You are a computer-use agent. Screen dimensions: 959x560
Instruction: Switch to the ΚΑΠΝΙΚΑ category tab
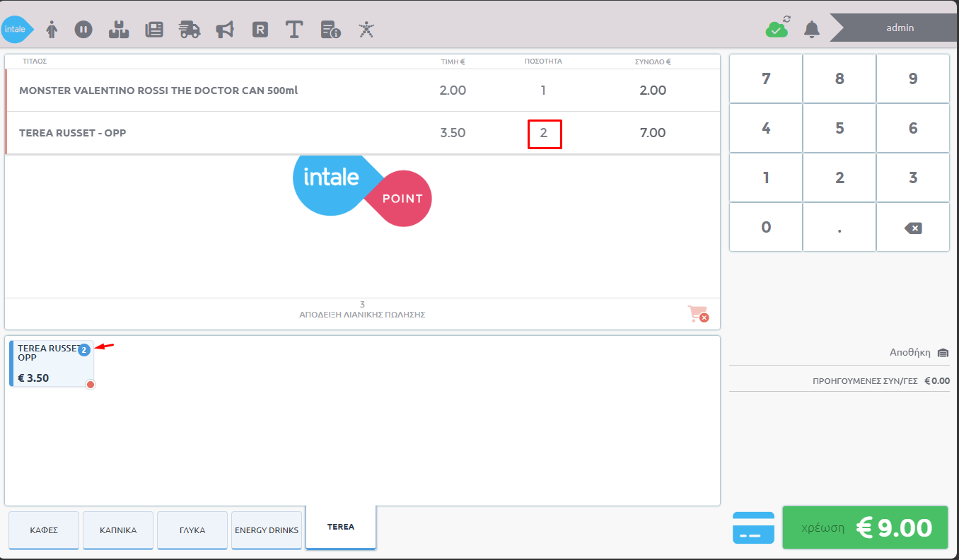118,530
